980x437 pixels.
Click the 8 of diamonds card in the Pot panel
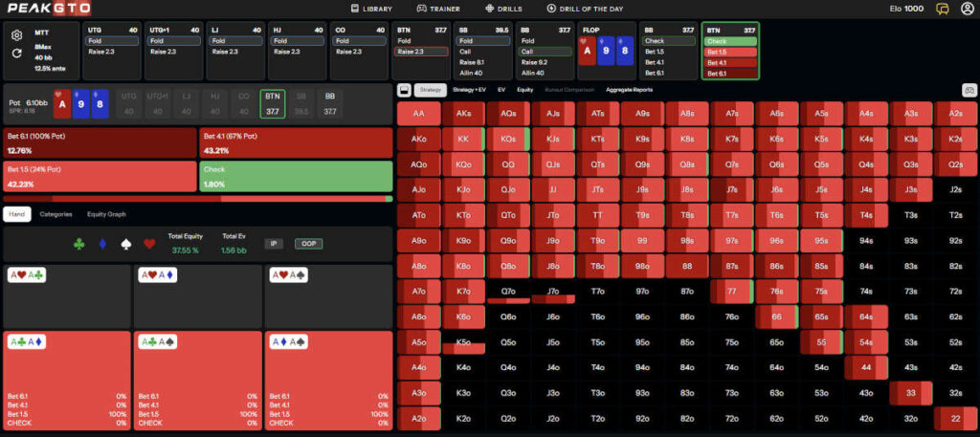[100, 103]
